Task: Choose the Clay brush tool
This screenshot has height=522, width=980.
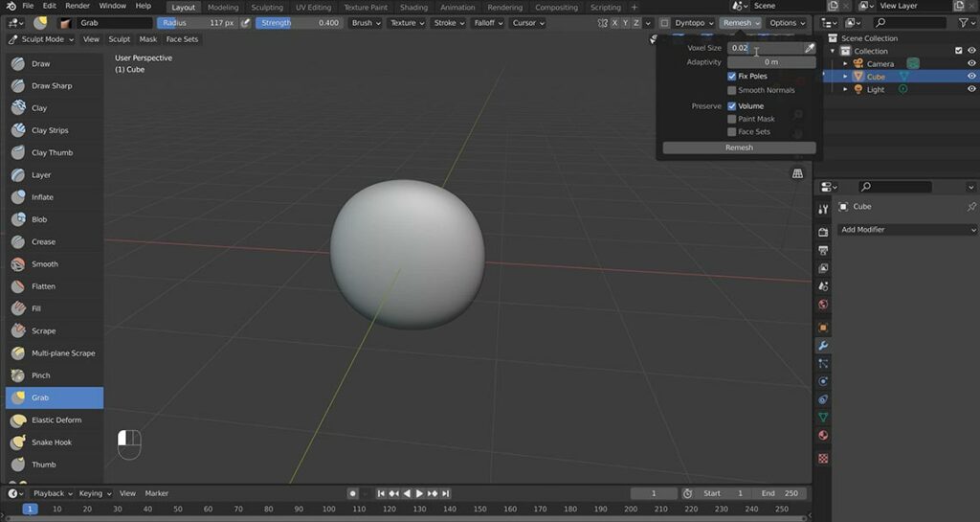Action: click(55, 108)
